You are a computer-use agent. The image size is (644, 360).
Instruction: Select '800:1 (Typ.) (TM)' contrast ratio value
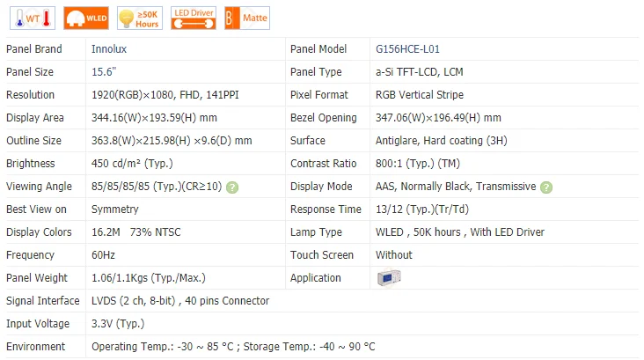(418, 164)
